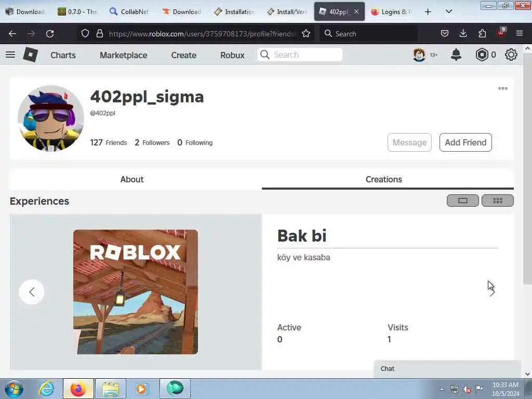Open the tracking protection shield icon
The height and width of the screenshot is (399, 532).
tap(85, 33)
